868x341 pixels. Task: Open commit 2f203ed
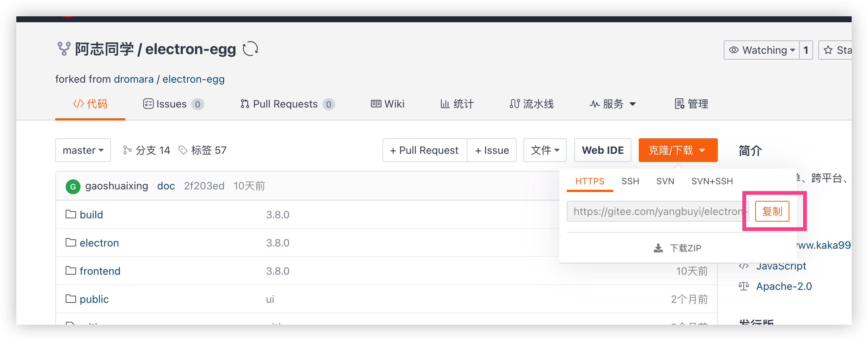pos(204,186)
